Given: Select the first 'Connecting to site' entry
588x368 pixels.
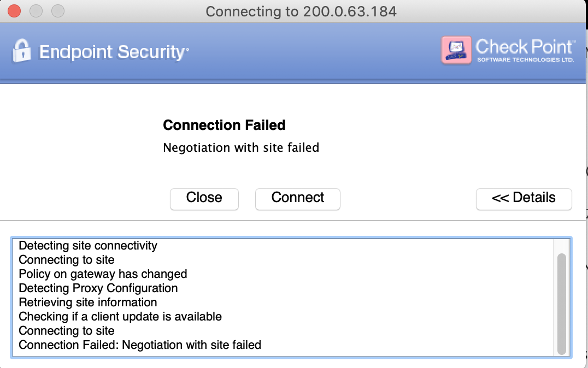Looking at the screenshot, I should 66,260.
